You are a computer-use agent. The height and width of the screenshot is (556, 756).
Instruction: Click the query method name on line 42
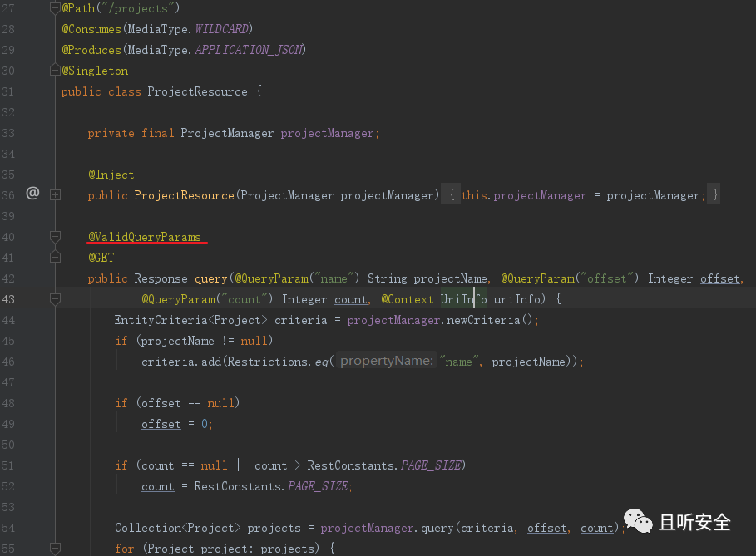pyautogui.click(x=210, y=279)
